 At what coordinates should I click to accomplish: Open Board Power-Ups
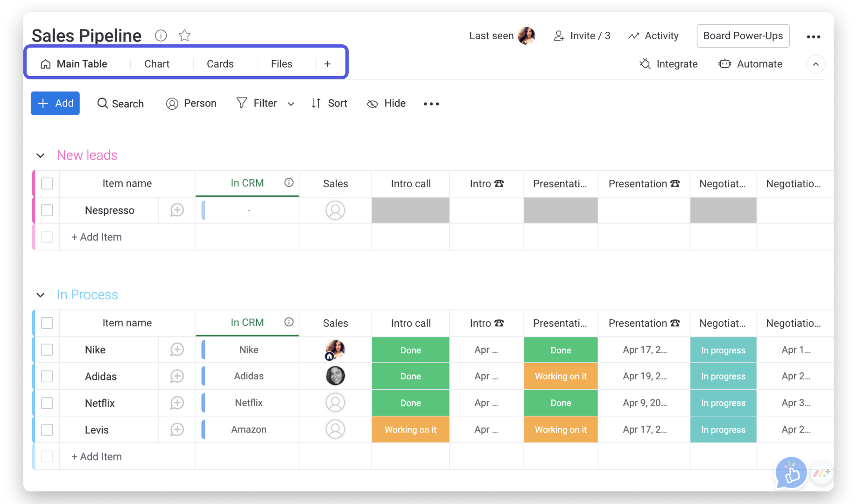point(743,36)
